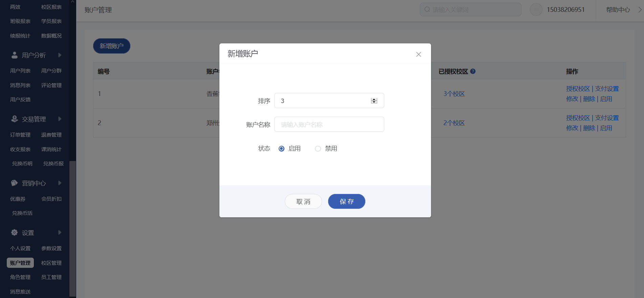Click 修改 link in row 2
Viewport: 644px width, 298px height.
(x=572, y=128)
